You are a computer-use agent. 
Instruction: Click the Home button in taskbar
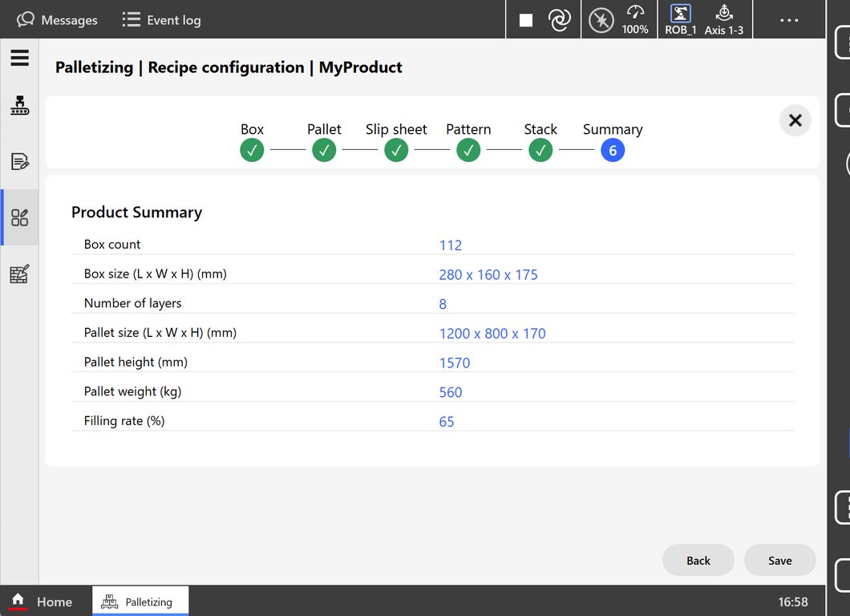coord(42,602)
